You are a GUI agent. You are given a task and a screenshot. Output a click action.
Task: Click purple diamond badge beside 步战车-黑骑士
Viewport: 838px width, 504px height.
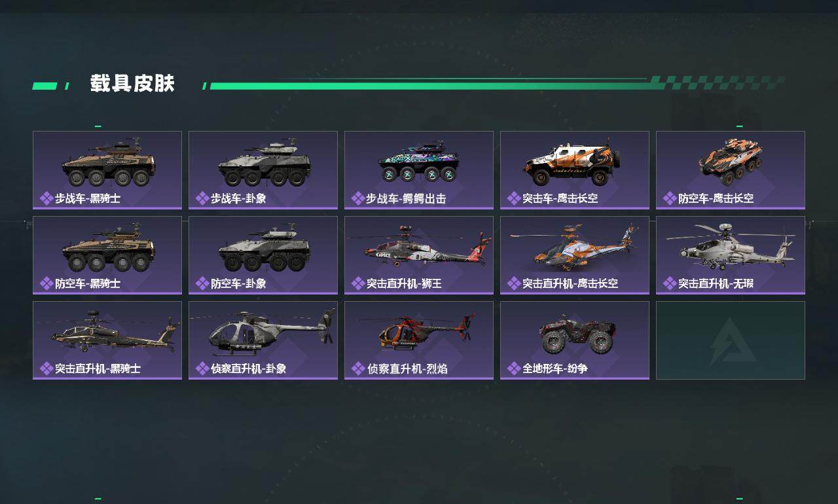tap(46, 198)
